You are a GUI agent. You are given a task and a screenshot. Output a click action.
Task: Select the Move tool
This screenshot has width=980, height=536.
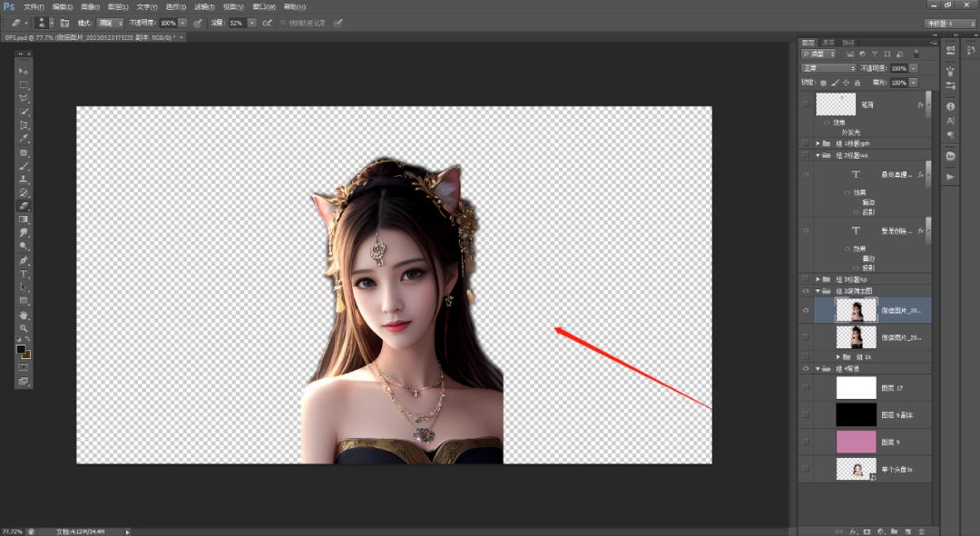coord(24,71)
